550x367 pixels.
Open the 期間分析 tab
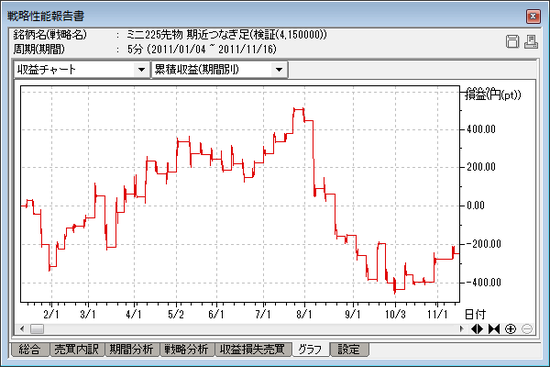point(132,349)
